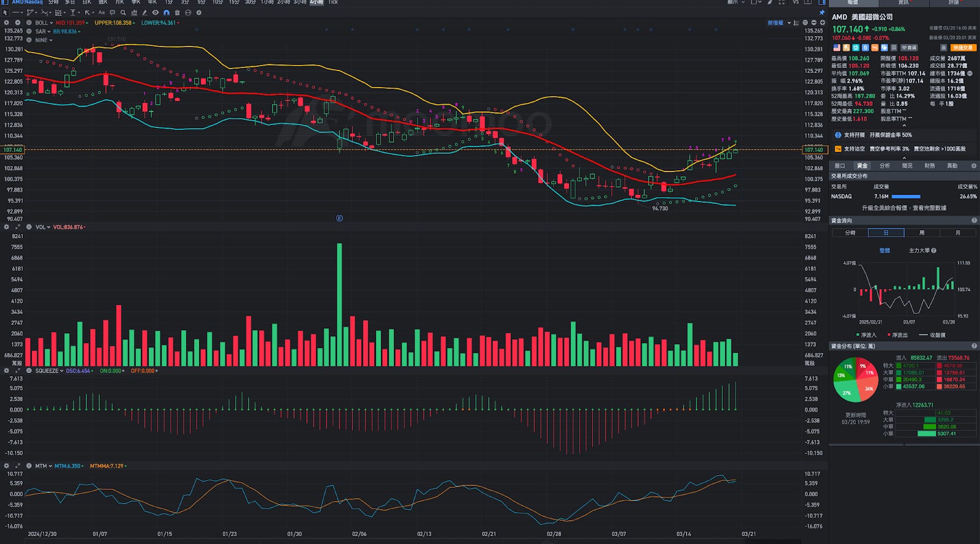Open main chart settings gear beside BOLL
Screen dimensions: 980x544
[x=6, y=23]
